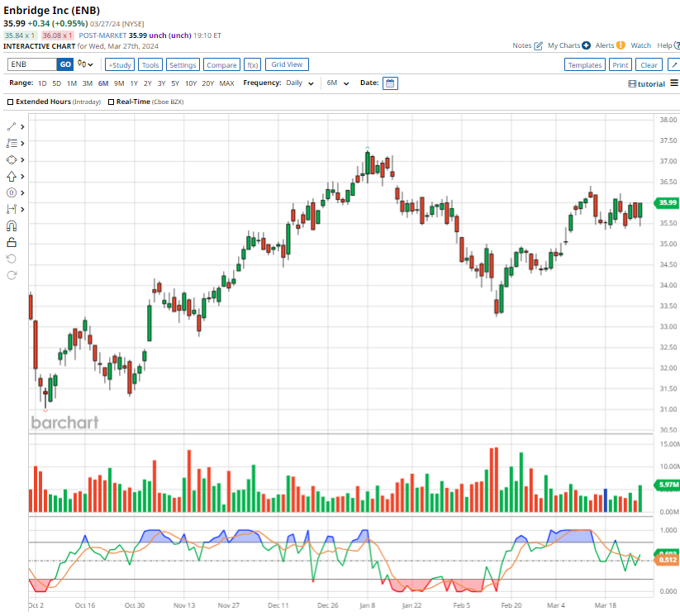
Task: Click the +Study button
Action: 120,64
